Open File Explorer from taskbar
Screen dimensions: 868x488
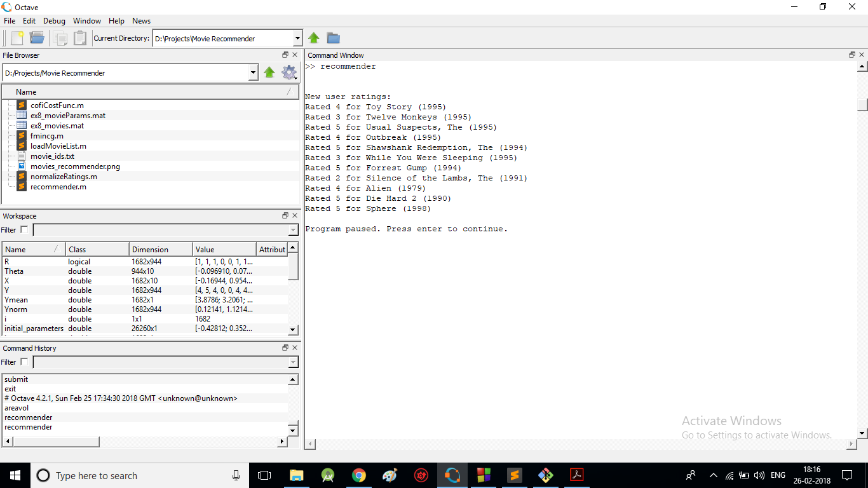(296, 475)
